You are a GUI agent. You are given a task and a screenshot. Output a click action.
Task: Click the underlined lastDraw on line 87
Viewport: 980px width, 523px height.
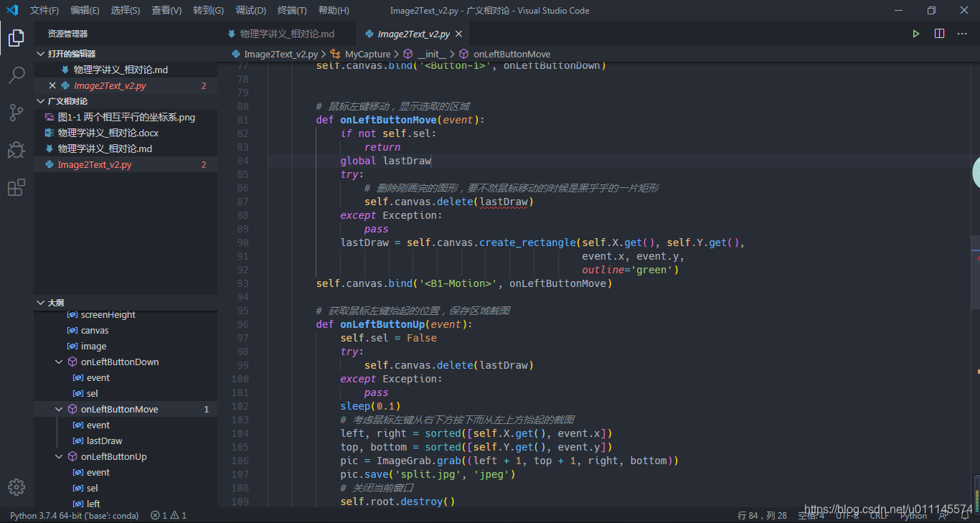504,202
